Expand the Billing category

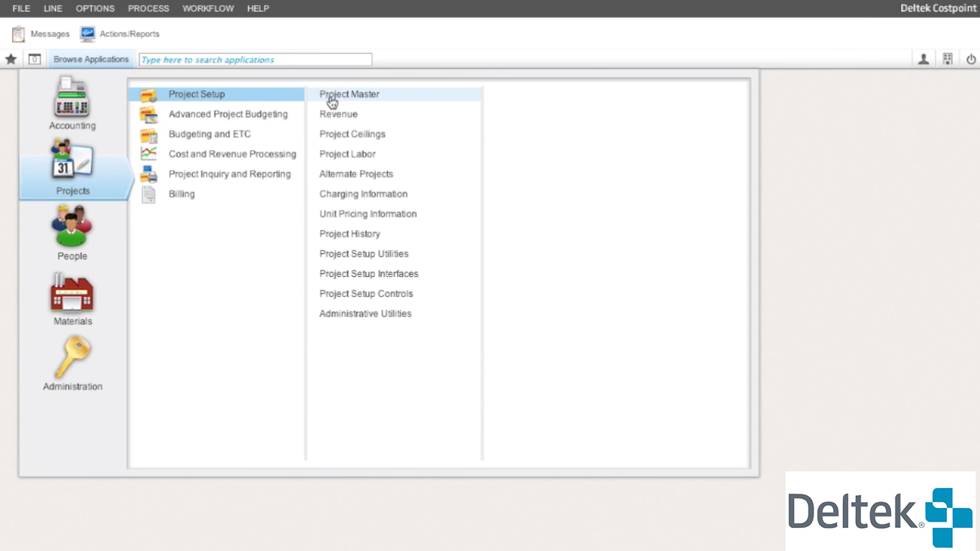point(182,194)
